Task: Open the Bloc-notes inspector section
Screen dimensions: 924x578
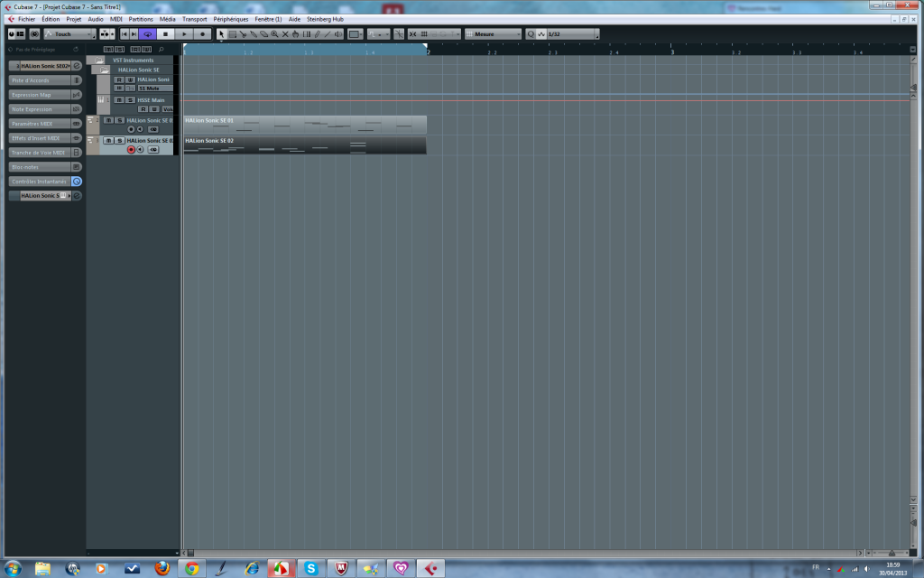Action: (40, 167)
